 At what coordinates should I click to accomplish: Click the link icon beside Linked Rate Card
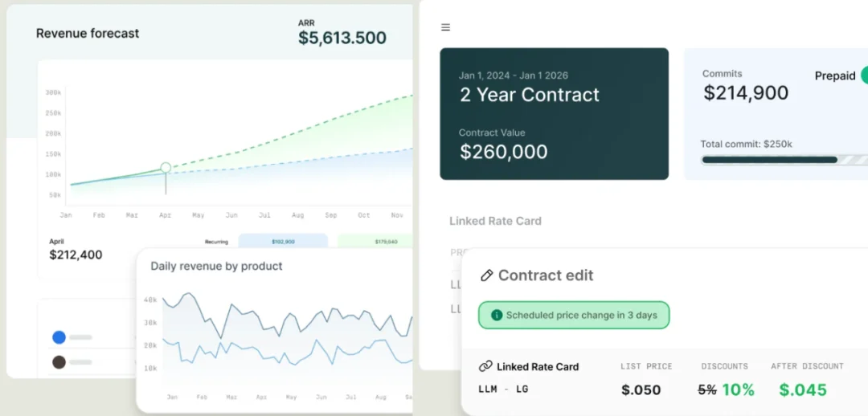point(485,366)
